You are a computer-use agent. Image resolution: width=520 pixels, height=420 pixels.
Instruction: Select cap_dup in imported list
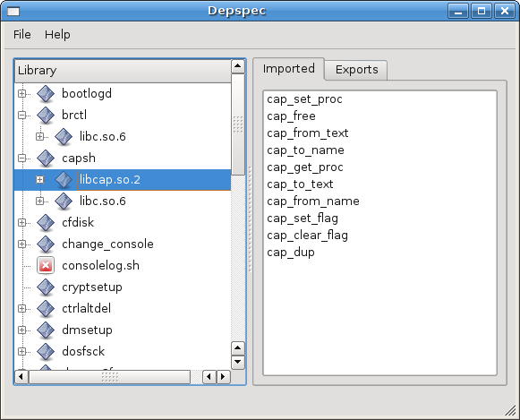(291, 253)
